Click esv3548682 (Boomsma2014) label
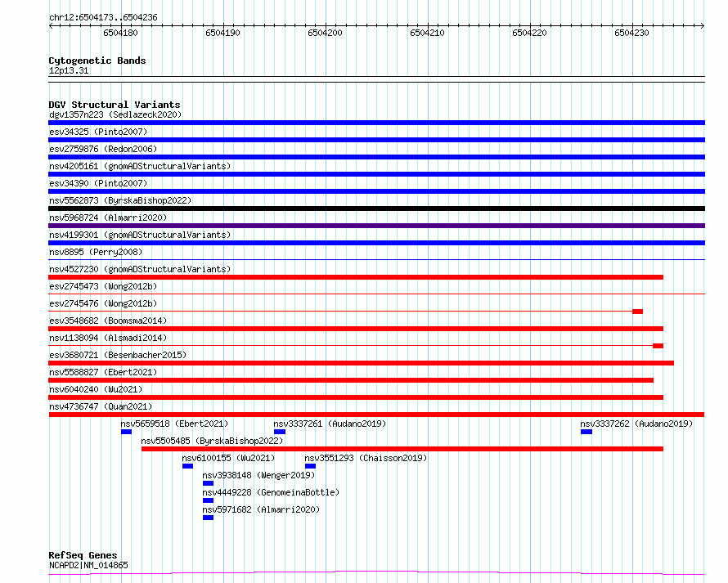This screenshot has height=583, width=728. click(x=108, y=321)
